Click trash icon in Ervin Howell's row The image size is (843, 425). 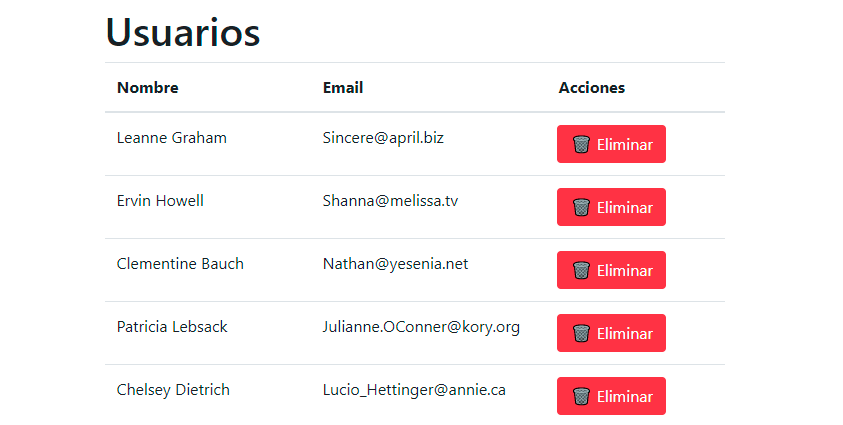pyautogui.click(x=581, y=207)
